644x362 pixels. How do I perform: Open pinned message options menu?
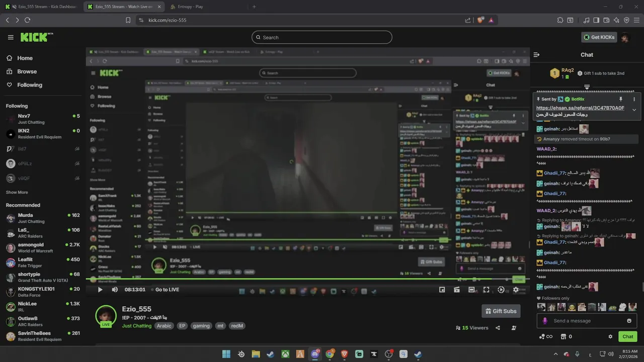pos(634,99)
